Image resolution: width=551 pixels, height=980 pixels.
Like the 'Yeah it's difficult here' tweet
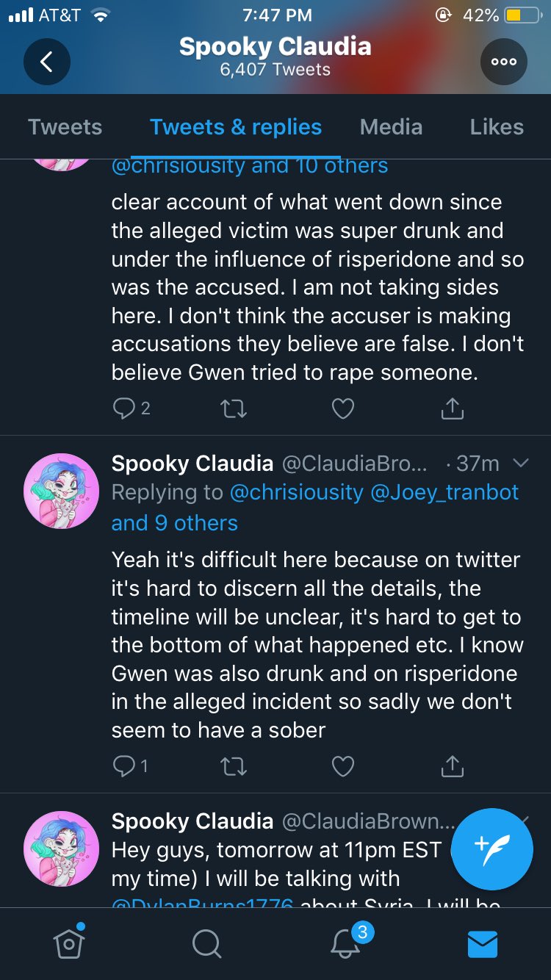(343, 766)
